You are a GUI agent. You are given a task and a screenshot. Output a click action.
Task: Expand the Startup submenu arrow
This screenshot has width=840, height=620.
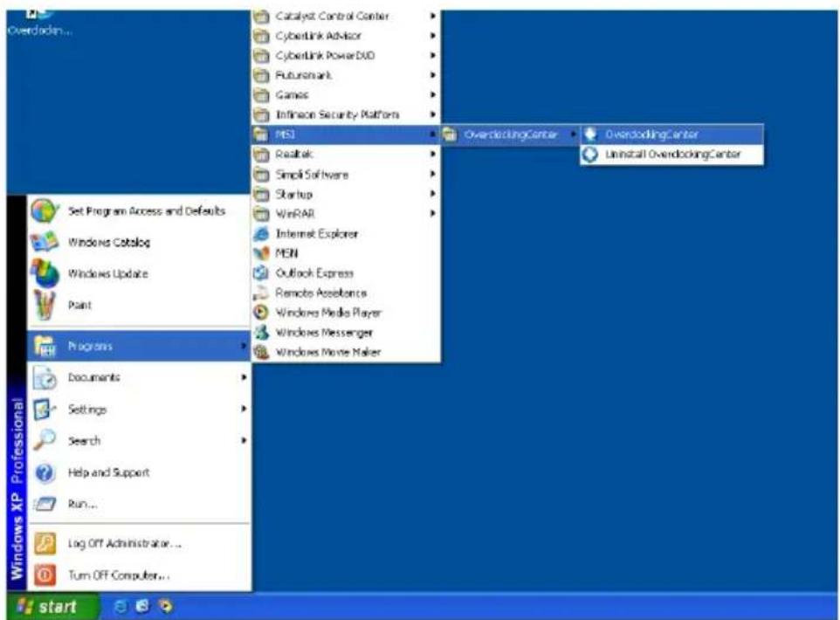(x=433, y=194)
